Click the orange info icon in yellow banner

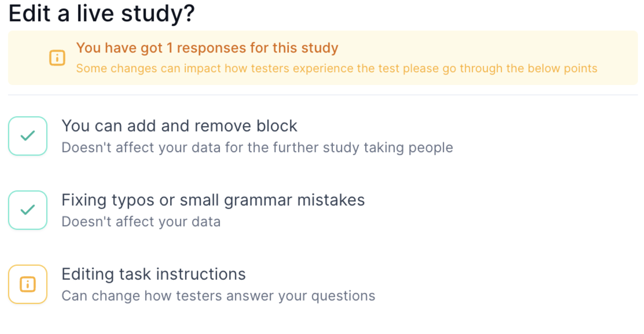[x=57, y=58]
